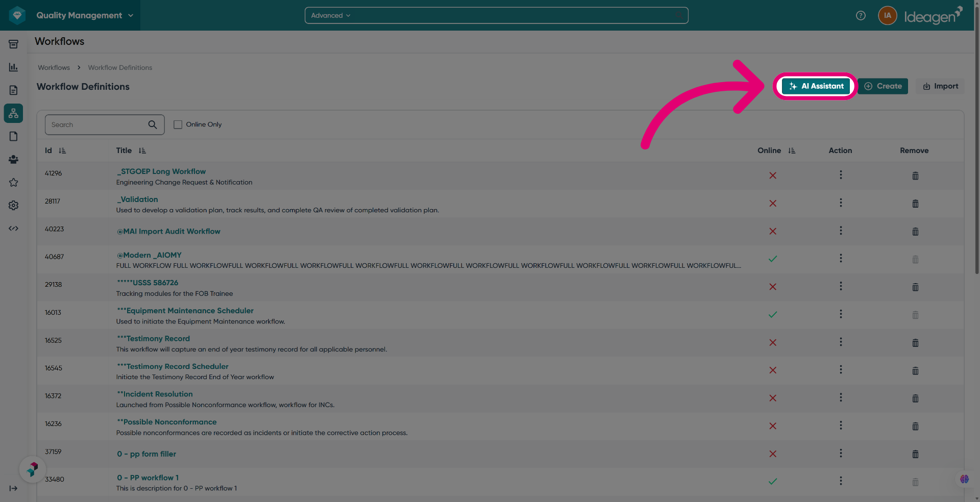Screen dimensions: 980x502
Task: Click the Id cell 40687
Action: click(x=54, y=257)
